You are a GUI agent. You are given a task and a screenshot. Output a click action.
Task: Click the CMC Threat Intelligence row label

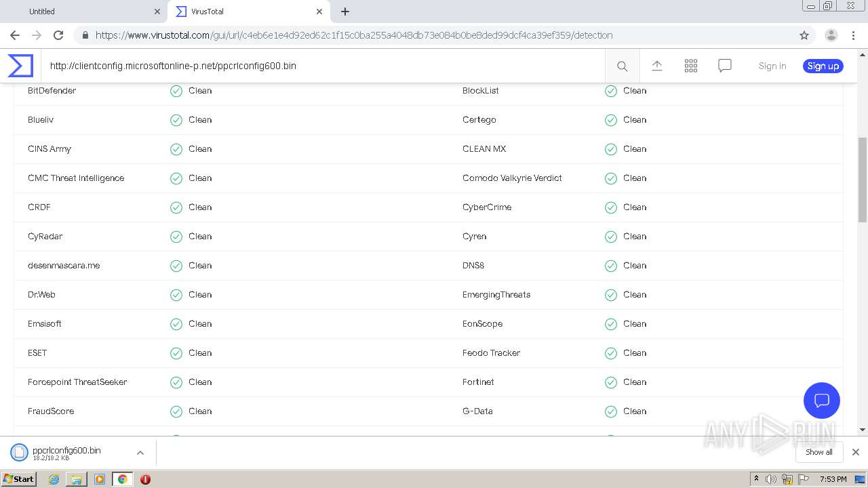click(76, 178)
